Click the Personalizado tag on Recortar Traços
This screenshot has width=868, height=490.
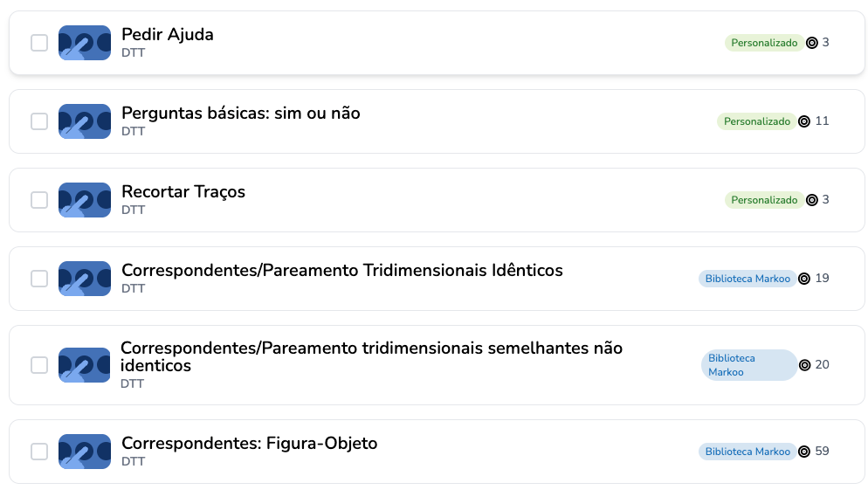click(x=764, y=200)
